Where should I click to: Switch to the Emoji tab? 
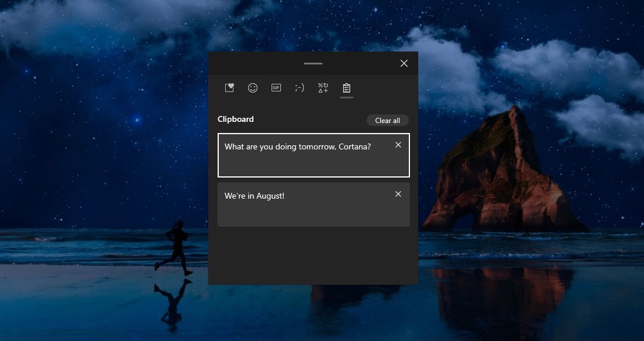[x=253, y=87]
